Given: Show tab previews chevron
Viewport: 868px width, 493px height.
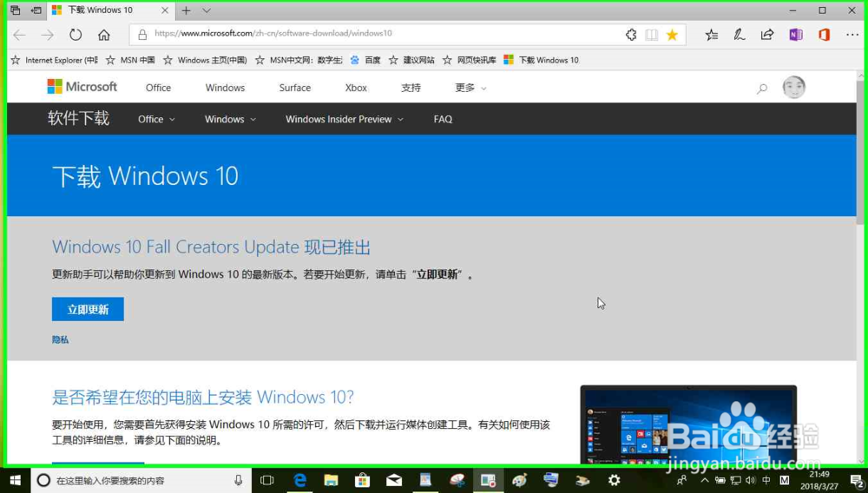Looking at the screenshot, I should (207, 10).
